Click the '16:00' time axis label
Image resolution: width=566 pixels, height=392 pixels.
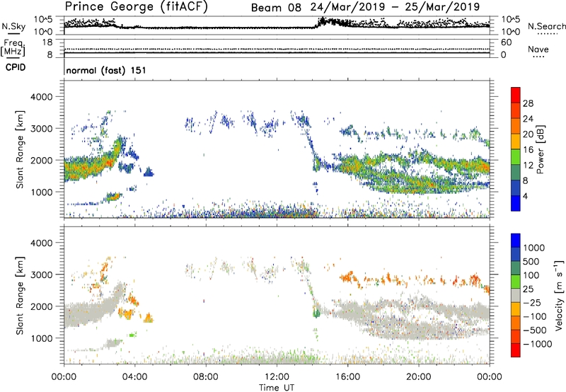(347, 377)
